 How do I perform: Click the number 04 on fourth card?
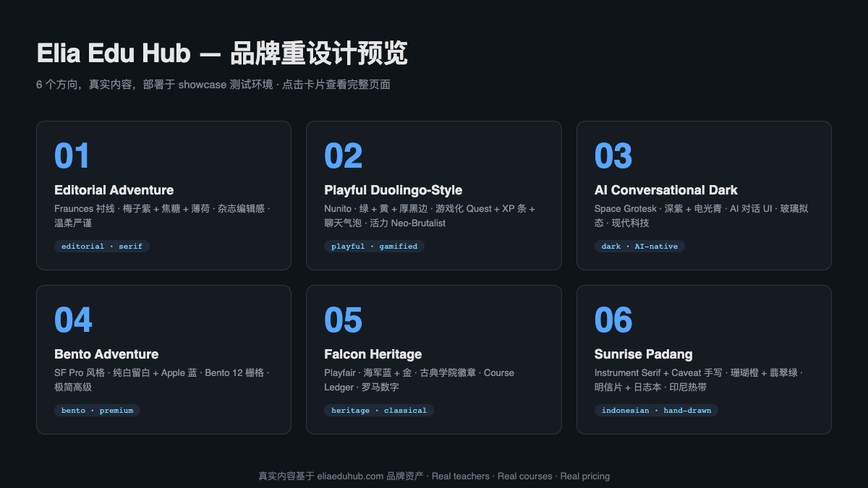pyautogui.click(x=73, y=320)
